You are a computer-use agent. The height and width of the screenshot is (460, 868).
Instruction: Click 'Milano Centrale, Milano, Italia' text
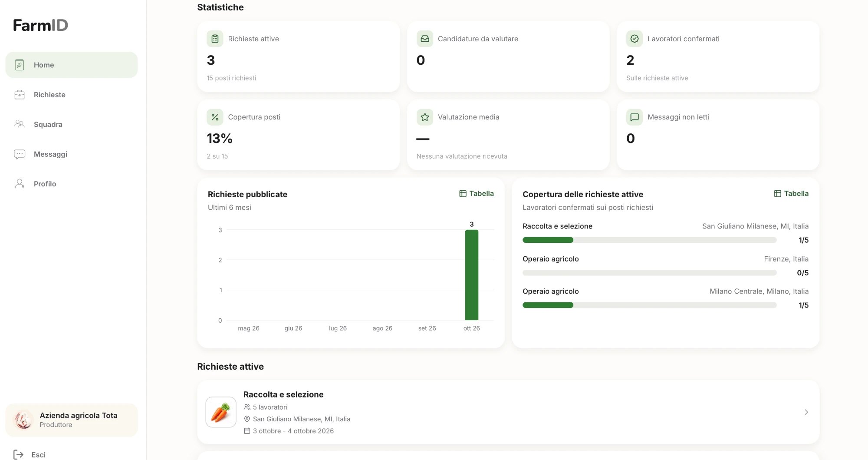(759, 291)
